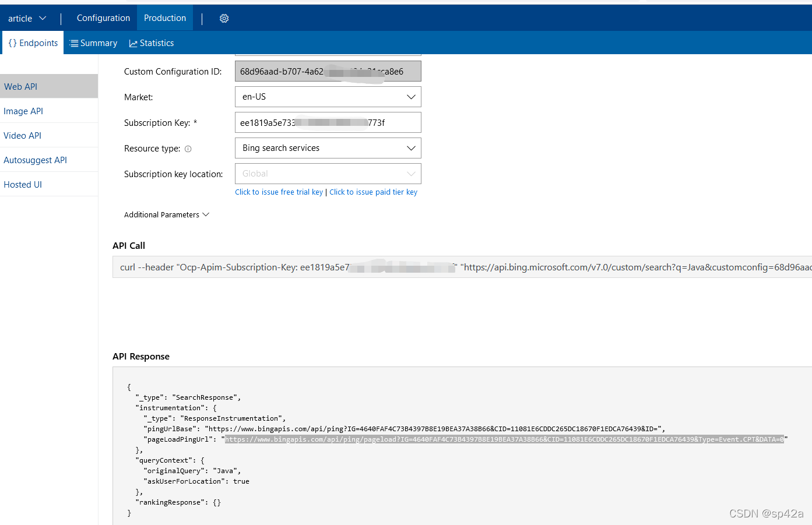
Task: Click the "_type": "SearchResponse" line
Action: click(x=188, y=397)
